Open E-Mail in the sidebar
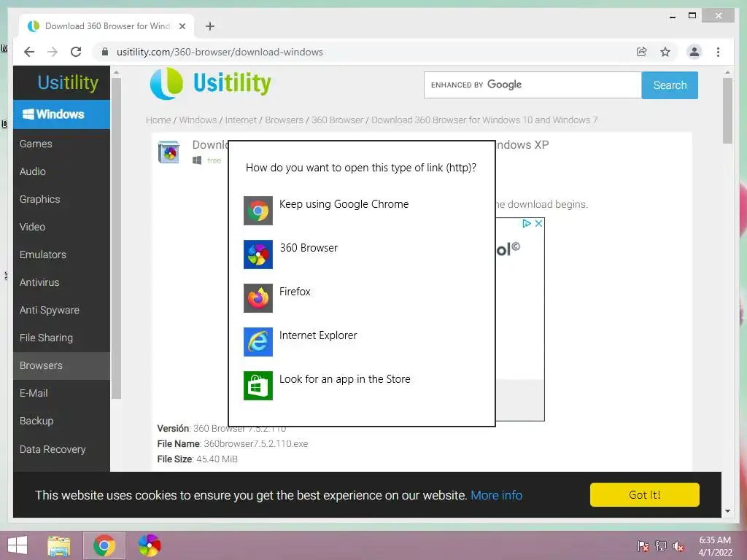Viewport: 747px width, 560px height. click(34, 393)
